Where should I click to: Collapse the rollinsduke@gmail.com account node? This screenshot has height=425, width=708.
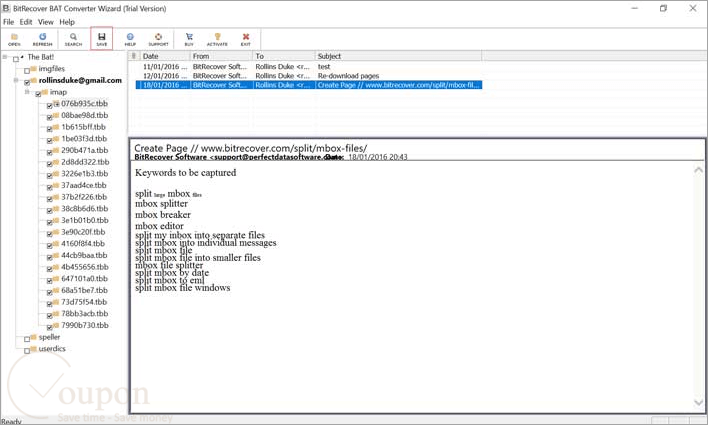pyautogui.click(x=16, y=80)
